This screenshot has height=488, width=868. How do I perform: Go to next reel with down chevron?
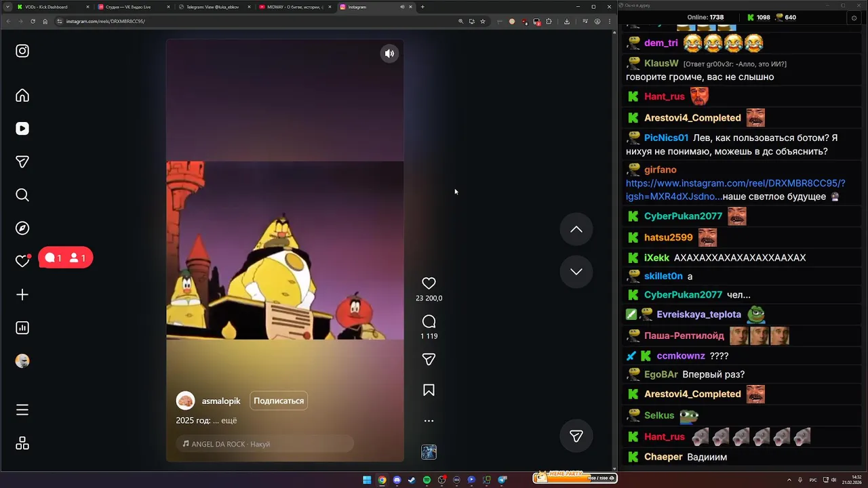[x=576, y=272]
